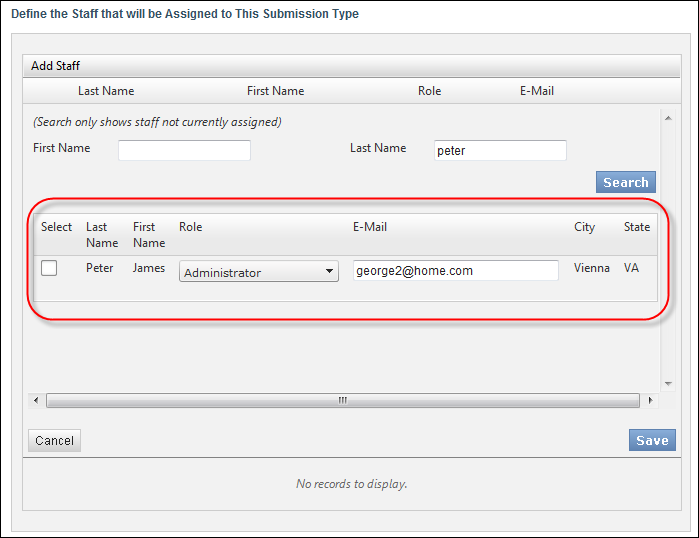Viewport: 699px width, 538px height.
Task: Edit the george2@home.com email field
Action: click(456, 271)
